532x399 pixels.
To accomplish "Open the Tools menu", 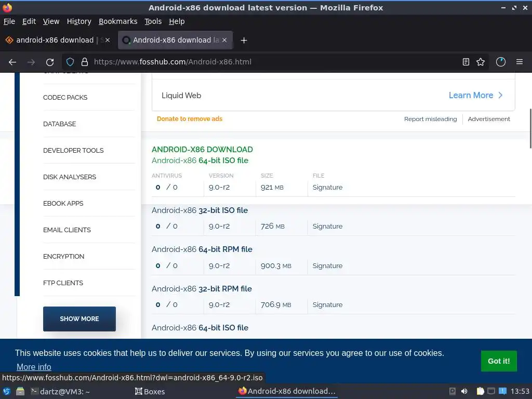I will (153, 21).
